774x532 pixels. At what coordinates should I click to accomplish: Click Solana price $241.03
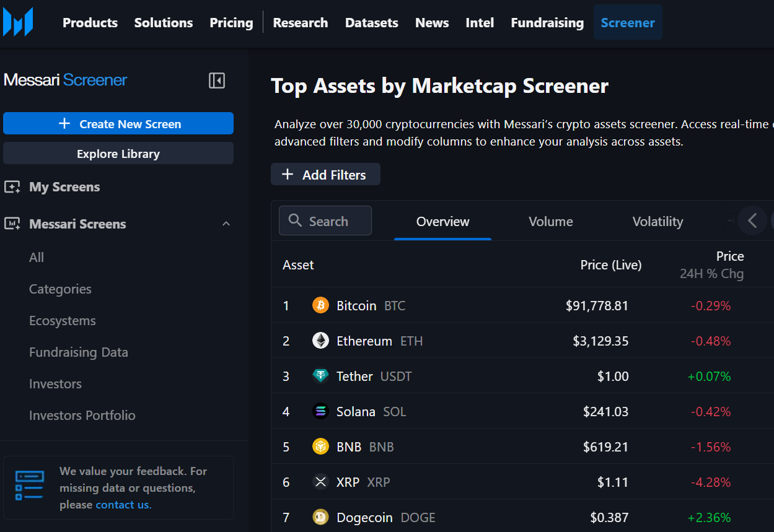(605, 411)
